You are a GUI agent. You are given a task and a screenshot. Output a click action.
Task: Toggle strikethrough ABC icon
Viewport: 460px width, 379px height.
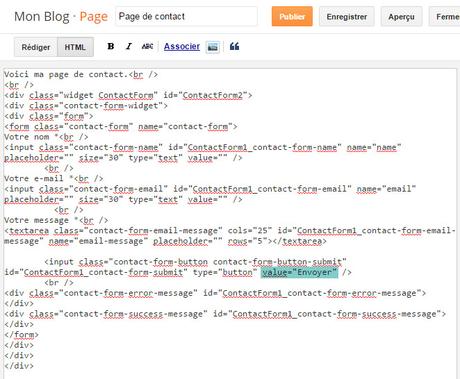(x=147, y=46)
